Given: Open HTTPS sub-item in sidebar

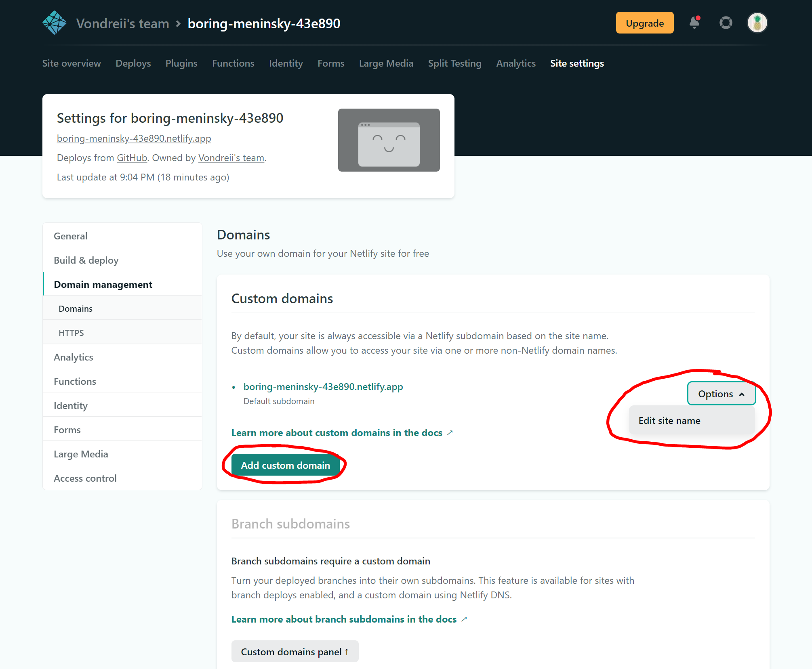Looking at the screenshot, I should (122, 333).
